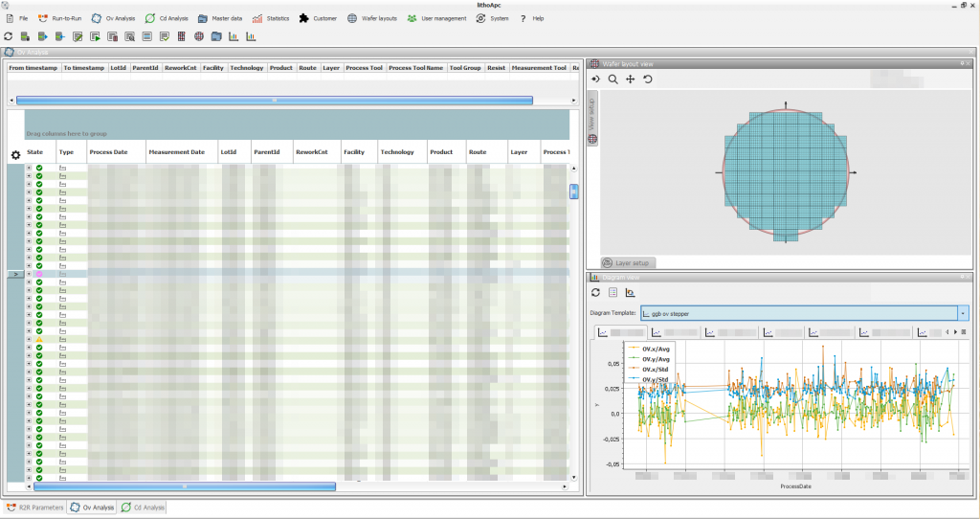Click the Process Tool Name column header
Image resolution: width=980 pixels, height=519 pixels.
coord(415,68)
